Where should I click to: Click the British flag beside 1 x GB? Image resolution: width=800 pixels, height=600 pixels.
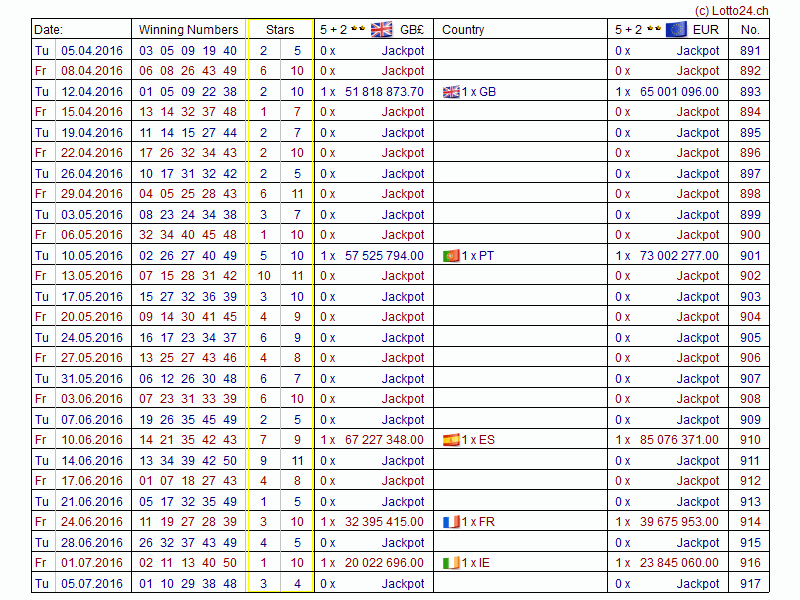click(x=451, y=92)
